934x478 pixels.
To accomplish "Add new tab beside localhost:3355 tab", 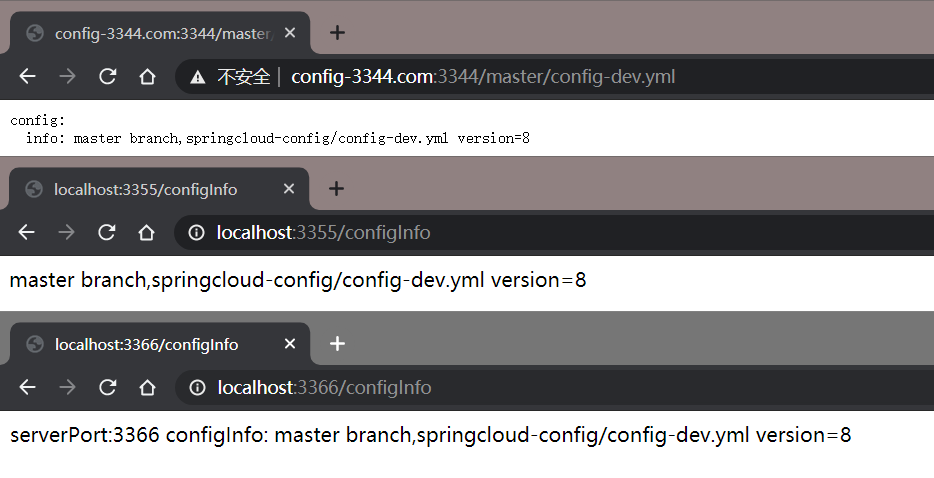I will pos(336,188).
